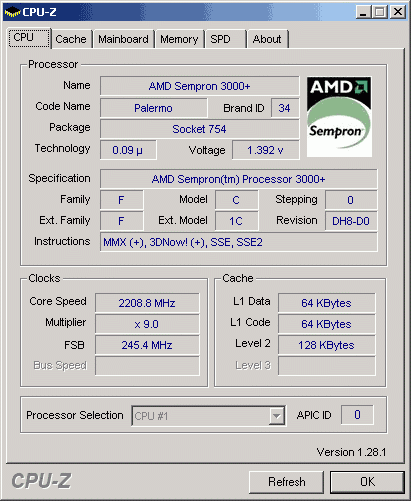Open the About tab
The width and height of the screenshot is (411, 501).
pos(267,39)
